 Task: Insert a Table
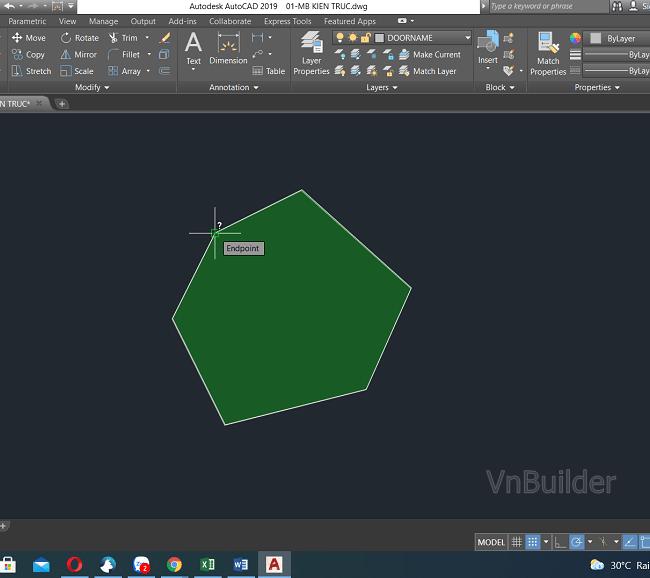pos(269,71)
